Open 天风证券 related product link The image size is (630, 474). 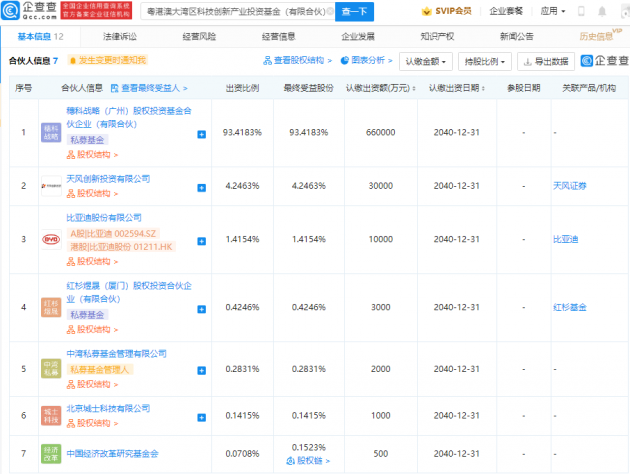[x=569, y=186]
